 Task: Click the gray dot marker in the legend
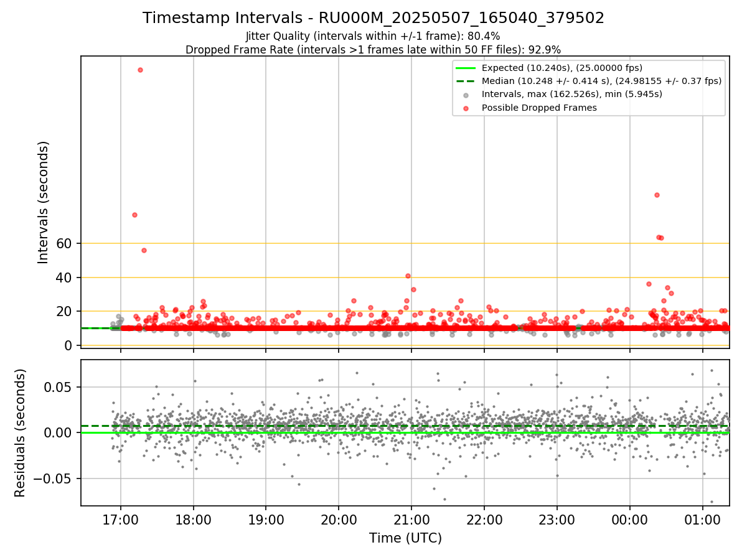(466, 95)
